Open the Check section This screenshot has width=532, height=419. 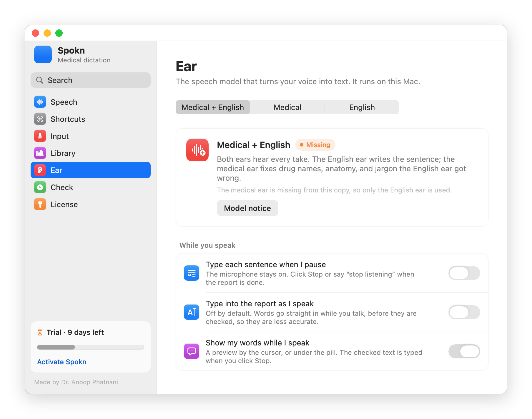[91, 187]
